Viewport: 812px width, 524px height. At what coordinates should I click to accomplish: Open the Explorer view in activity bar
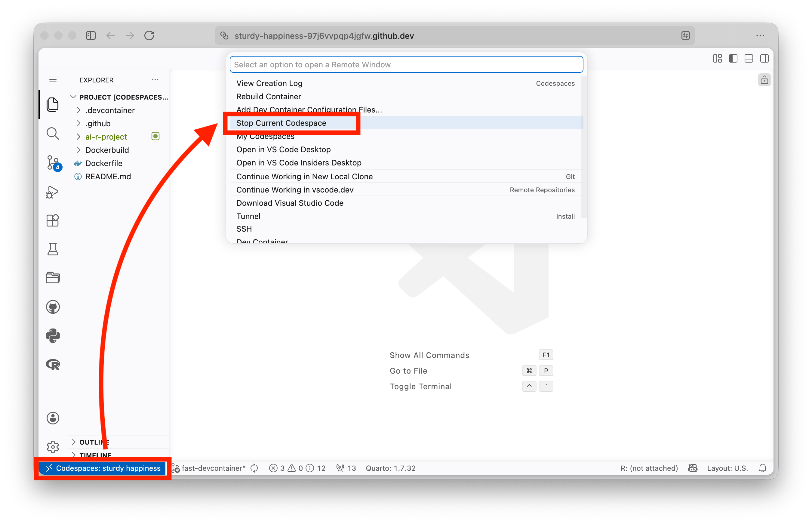pyautogui.click(x=53, y=104)
